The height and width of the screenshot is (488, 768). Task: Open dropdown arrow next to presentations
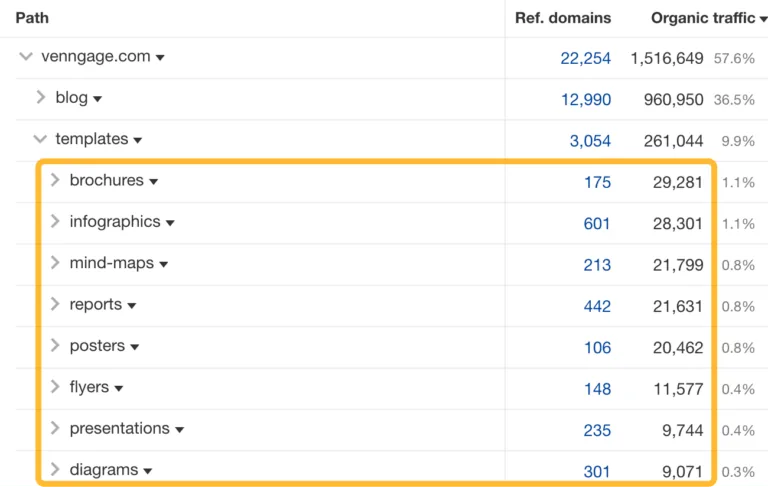(x=179, y=430)
